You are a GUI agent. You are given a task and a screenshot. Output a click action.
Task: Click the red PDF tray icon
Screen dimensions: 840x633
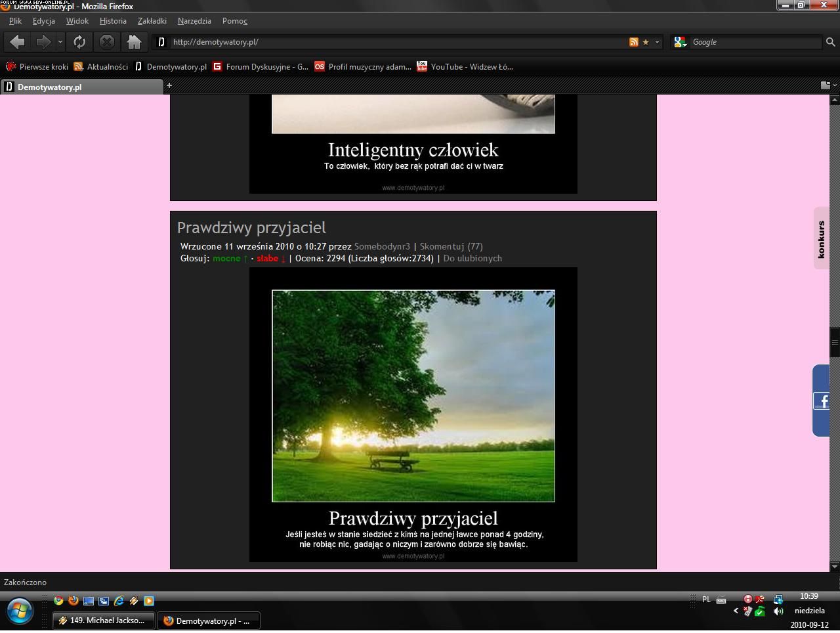tap(759, 600)
